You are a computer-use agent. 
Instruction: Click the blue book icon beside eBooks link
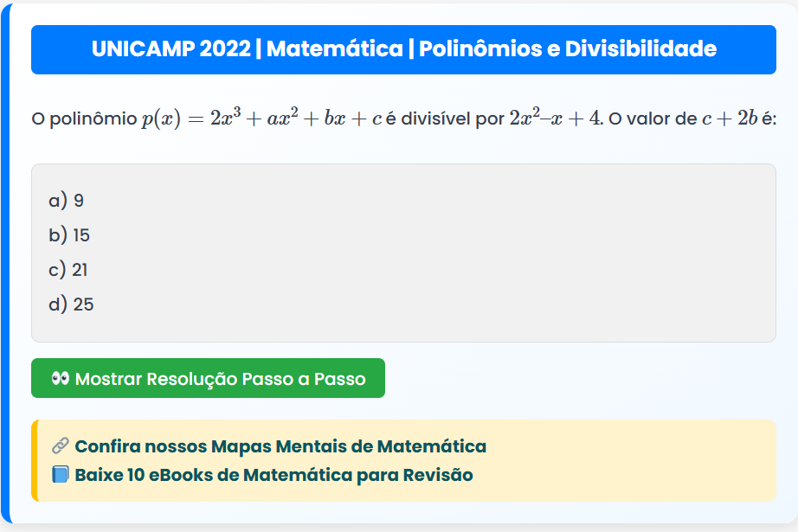coord(60,475)
